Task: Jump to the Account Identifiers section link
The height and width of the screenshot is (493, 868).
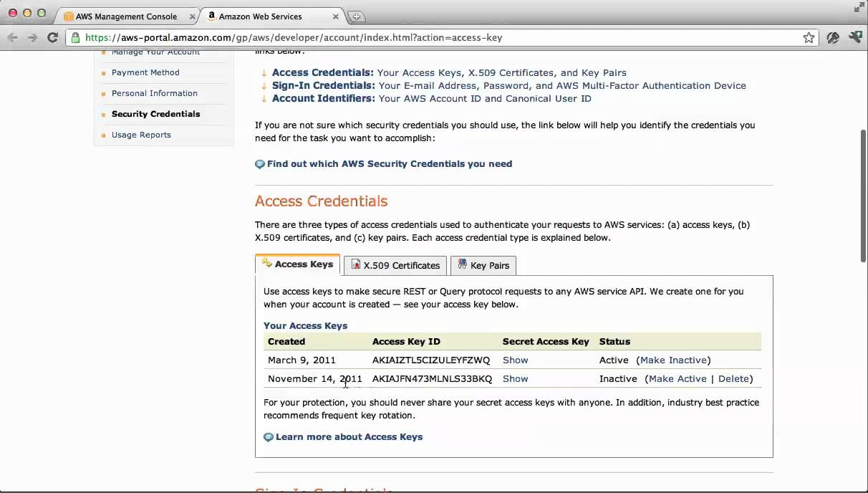Action: point(324,98)
